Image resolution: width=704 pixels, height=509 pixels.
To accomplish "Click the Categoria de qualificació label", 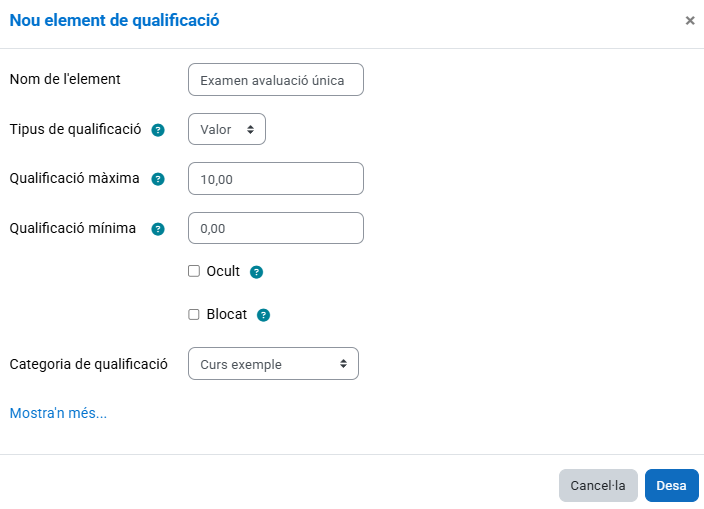I will (x=88, y=364).
